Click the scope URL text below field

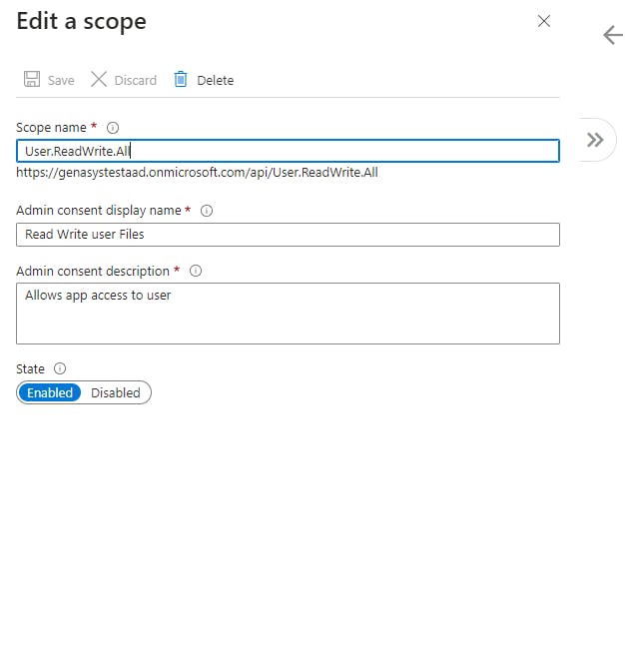coord(197,173)
